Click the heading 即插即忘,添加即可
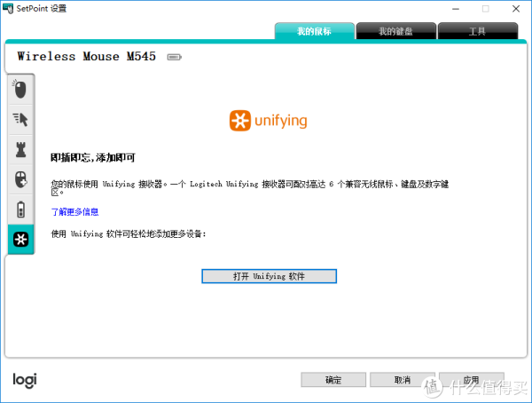 [x=93, y=158]
